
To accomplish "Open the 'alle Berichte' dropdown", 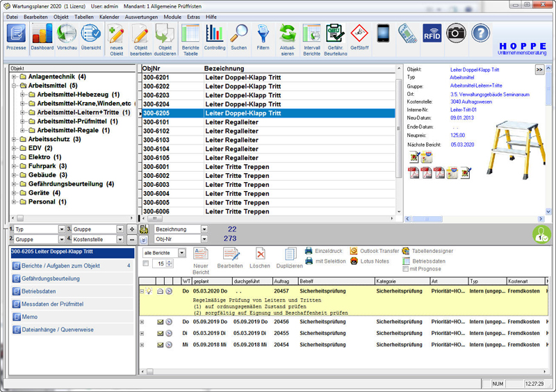I will [x=182, y=253].
